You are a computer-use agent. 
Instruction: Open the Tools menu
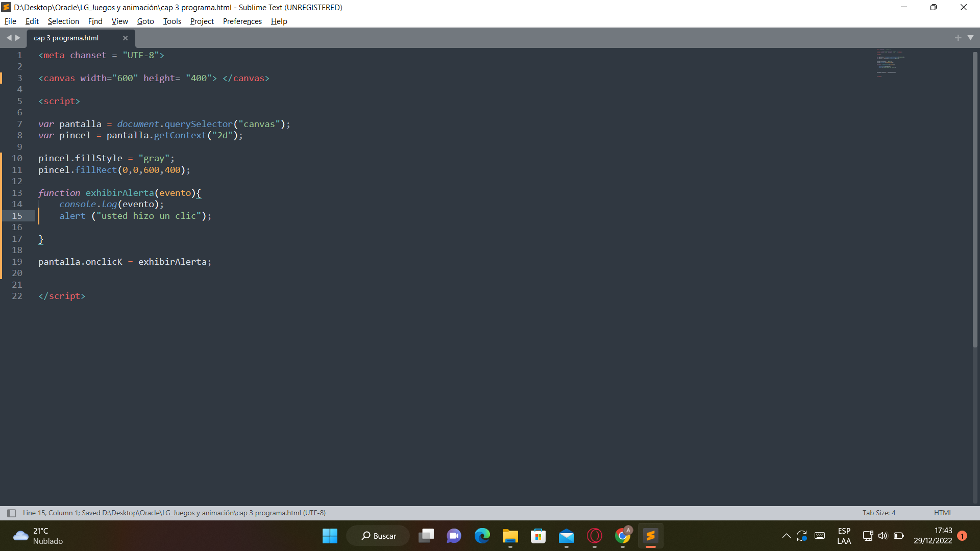[172, 21]
